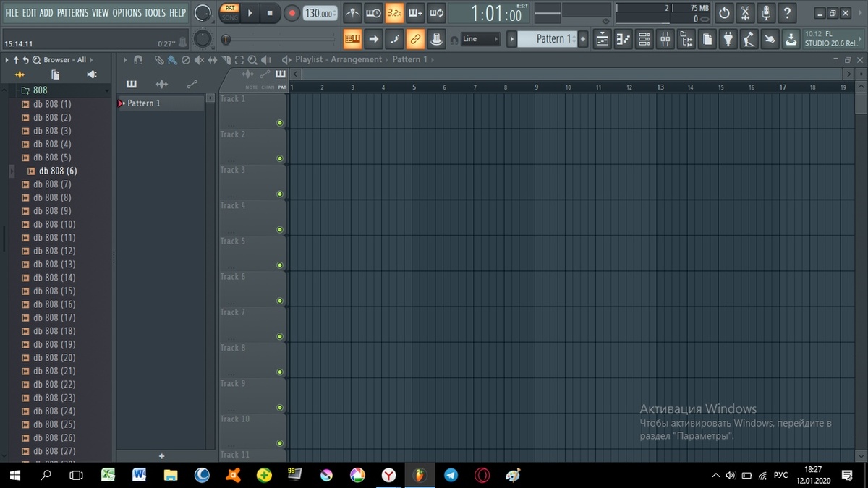
Task: Open the VIEW menu
Action: tap(101, 13)
